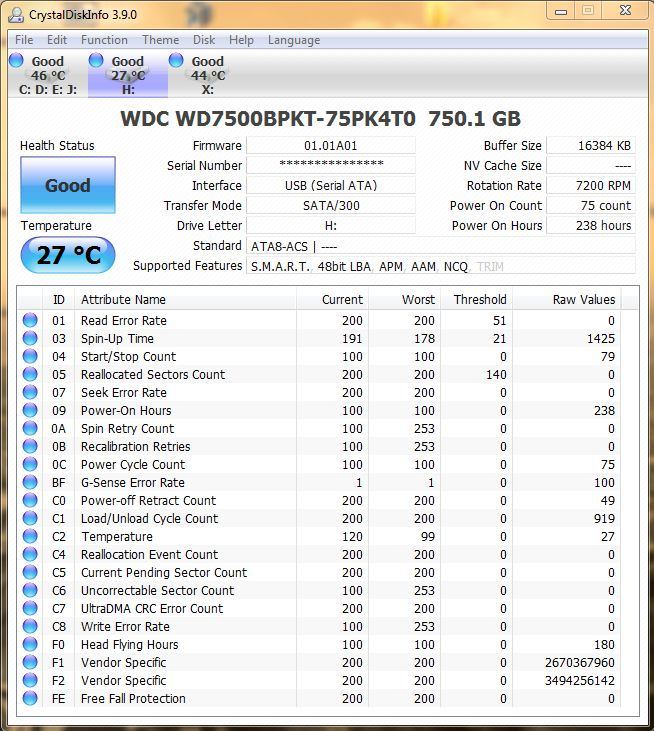This screenshot has width=654, height=731.
Task: Click the Raw Values column header
Action: click(x=567, y=299)
